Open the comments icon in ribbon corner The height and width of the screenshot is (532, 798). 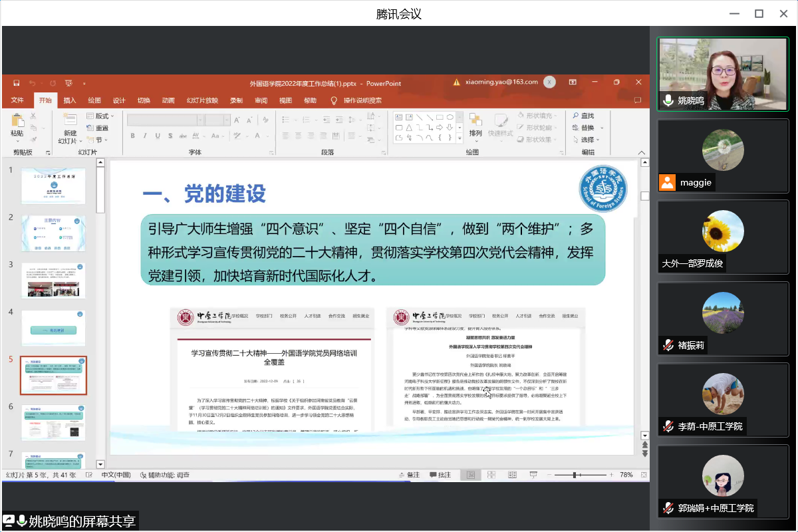pyautogui.click(x=637, y=100)
